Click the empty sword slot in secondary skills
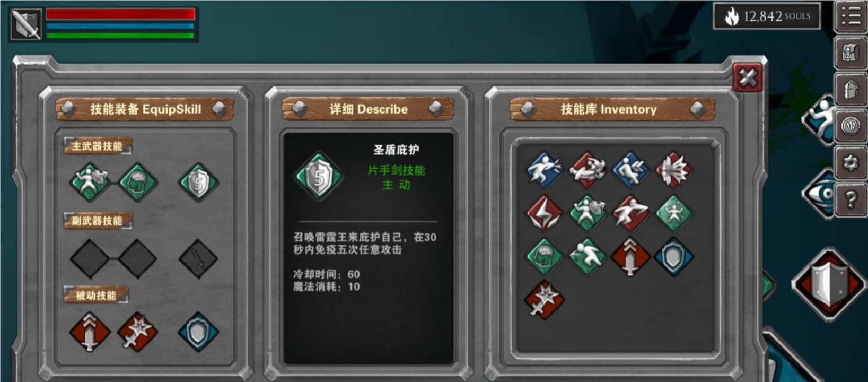868x382 pixels. coord(198,259)
